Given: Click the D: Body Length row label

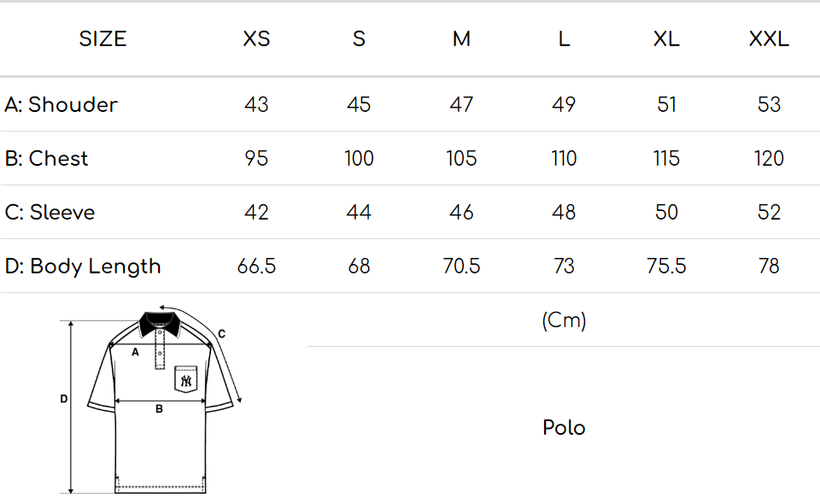Looking at the screenshot, I should 83,266.
